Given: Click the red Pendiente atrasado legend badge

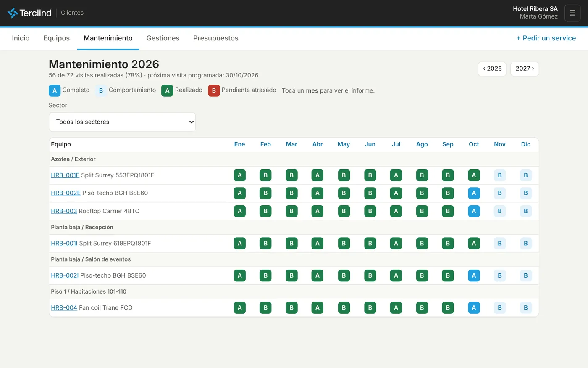Looking at the screenshot, I should (x=214, y=90).
